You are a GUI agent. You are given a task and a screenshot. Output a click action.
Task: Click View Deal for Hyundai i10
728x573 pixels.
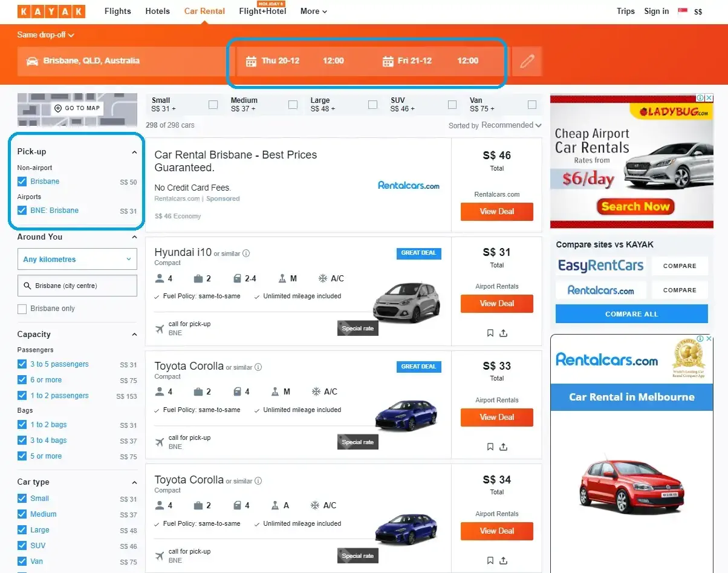click(497, 304)
